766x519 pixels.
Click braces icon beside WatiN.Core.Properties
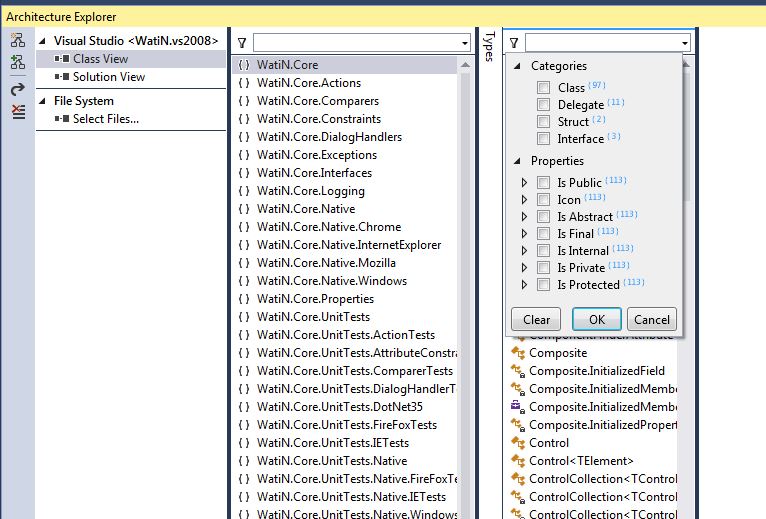pos(244,299)
